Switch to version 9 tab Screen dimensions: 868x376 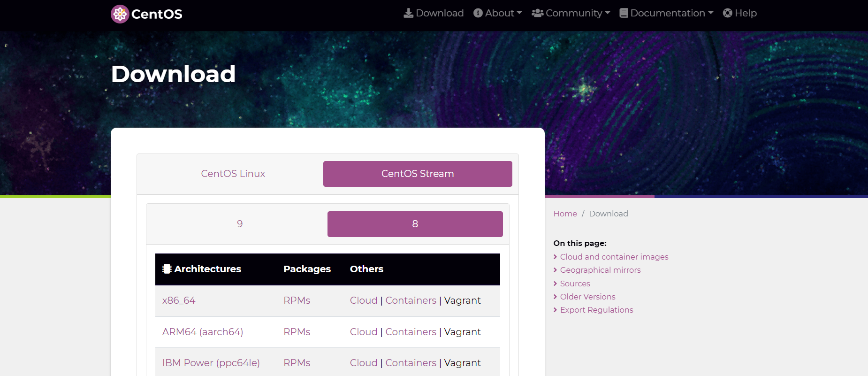click(x=240, y=224)
